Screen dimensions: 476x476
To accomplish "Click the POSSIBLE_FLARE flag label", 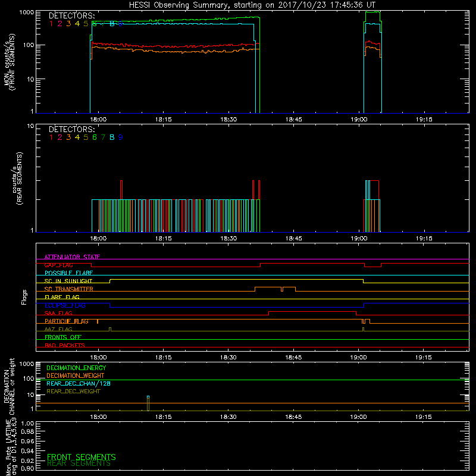I will (68, 273).
